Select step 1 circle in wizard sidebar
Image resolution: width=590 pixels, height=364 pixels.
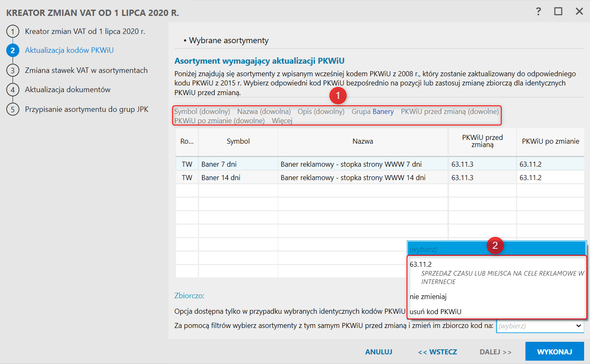(13, 31)
